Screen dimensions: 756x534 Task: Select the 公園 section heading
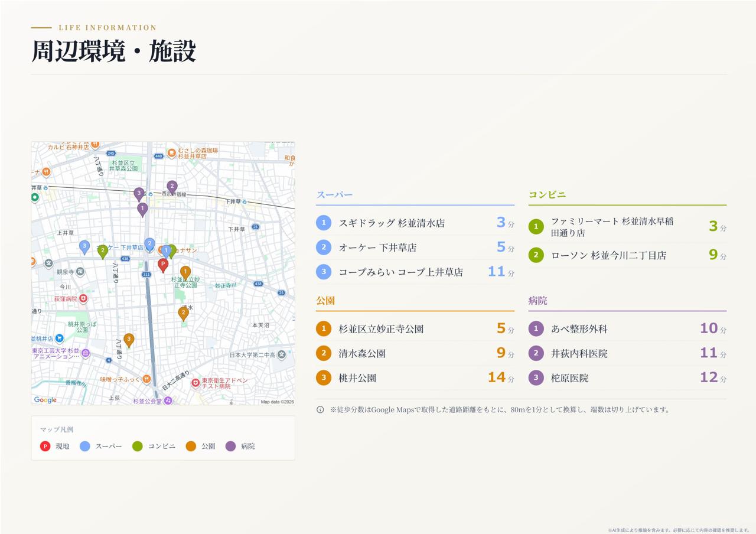point(325,301)
